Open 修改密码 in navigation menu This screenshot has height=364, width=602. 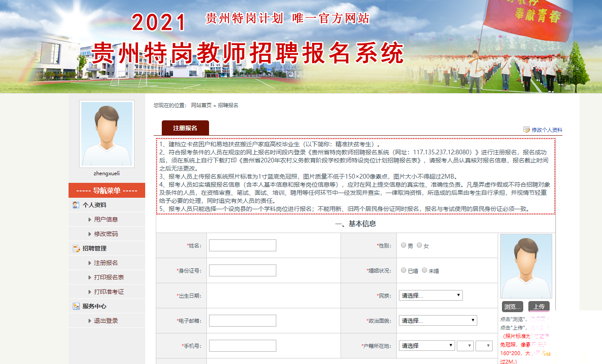[x=106, y=234]
